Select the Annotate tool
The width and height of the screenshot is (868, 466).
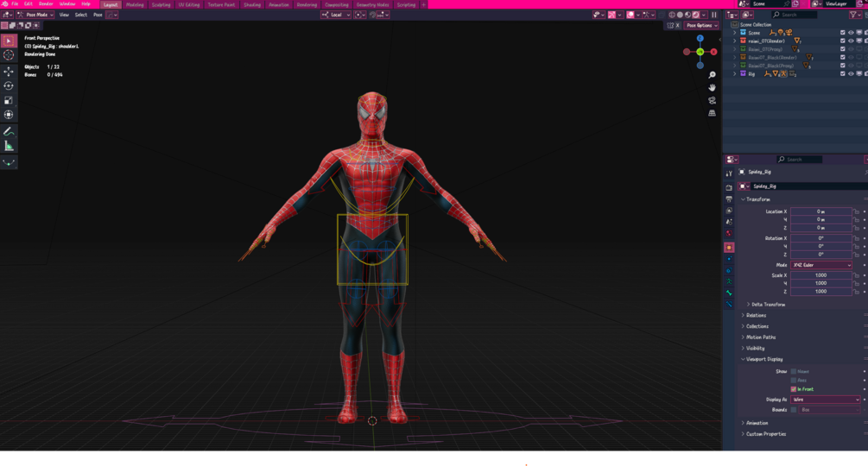point(9,131)
